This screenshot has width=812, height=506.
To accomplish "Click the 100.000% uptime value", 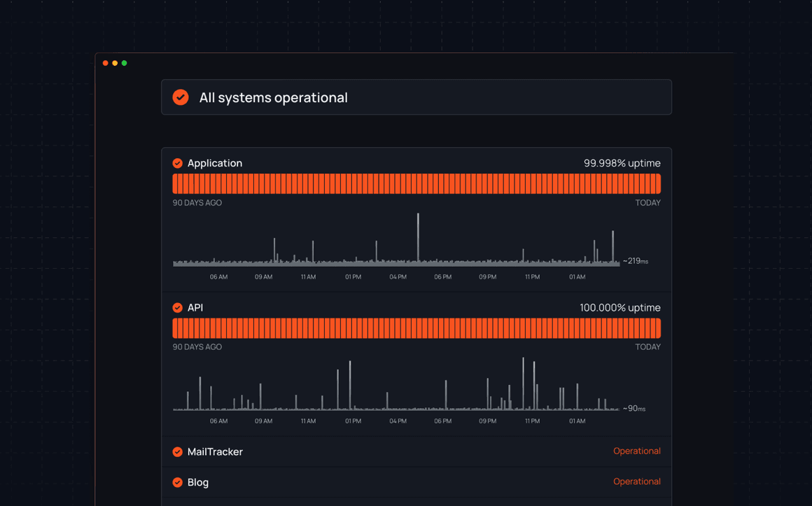I will pos(620,308).
